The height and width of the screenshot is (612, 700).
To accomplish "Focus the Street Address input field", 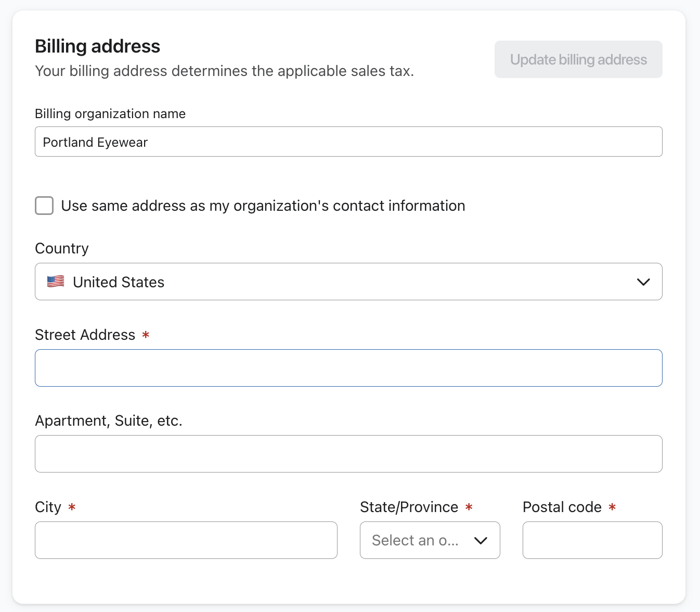I will (348, 368).
